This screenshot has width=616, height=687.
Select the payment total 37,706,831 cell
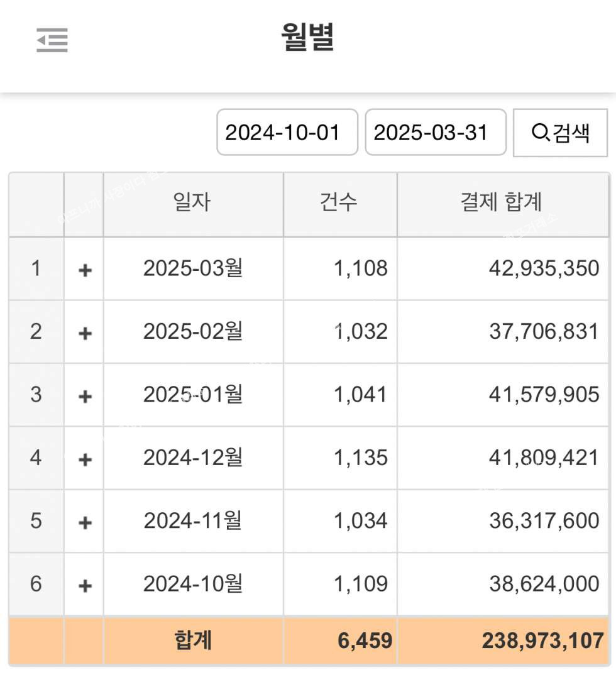[544, 332]
